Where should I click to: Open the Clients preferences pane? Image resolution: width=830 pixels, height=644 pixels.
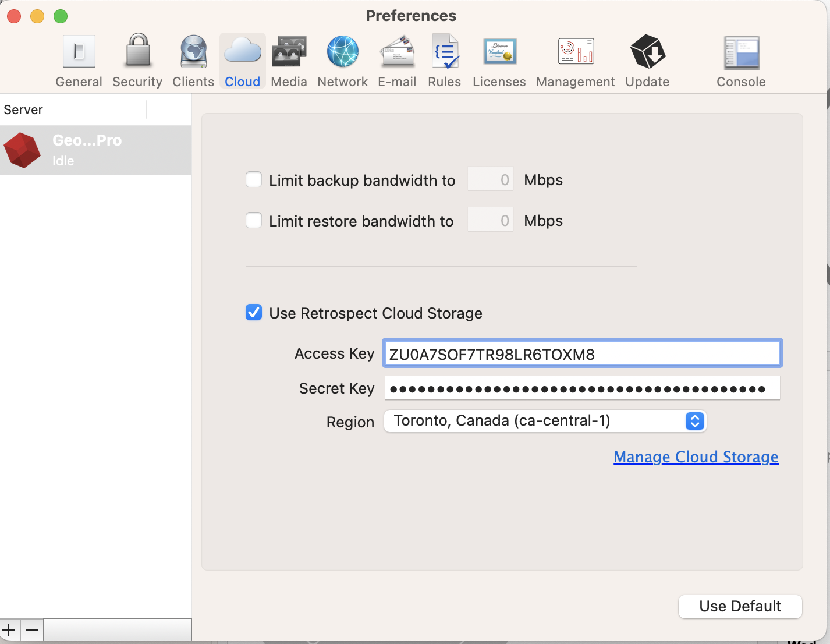(193, 61)
